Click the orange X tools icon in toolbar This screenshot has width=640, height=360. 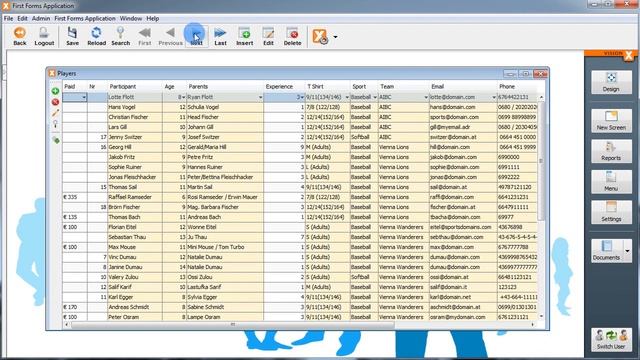click(x=320, y=36)
